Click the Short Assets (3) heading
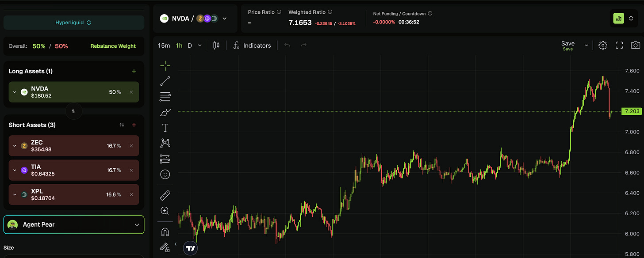 pos(32,125)
